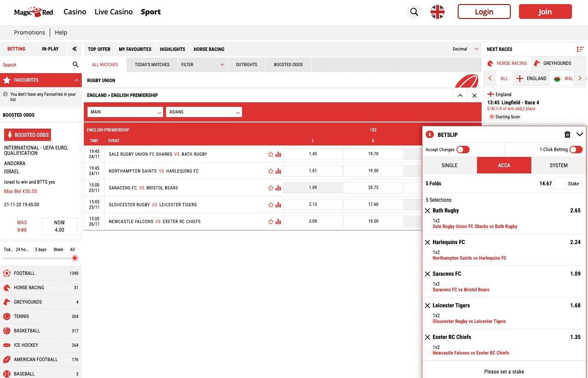Switch to the IN-PLAY tab
Viewport: 588px width, 378px height.
(x=50, y=49)
